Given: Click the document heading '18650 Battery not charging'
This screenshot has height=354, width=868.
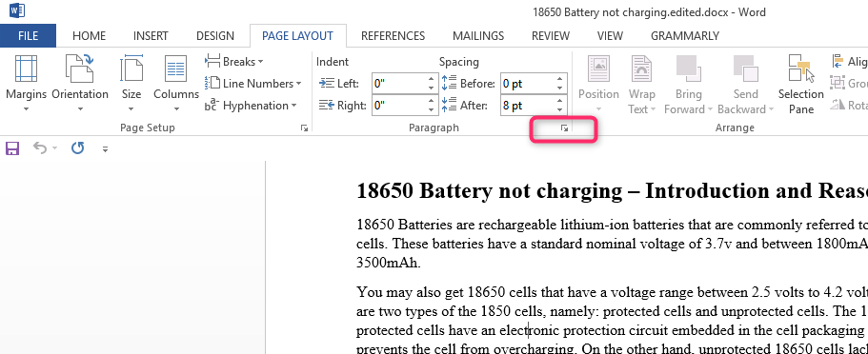Looking at the screenshot, I should [491, 191].
